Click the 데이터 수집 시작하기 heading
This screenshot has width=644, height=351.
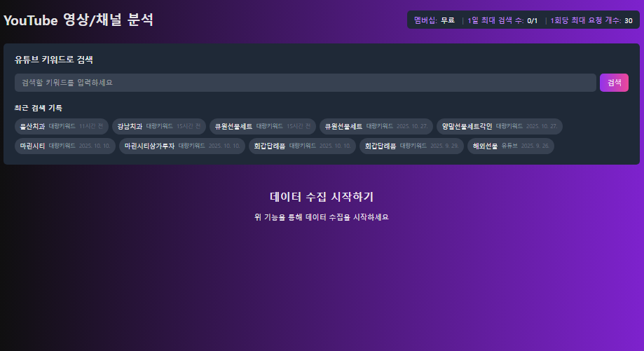[x=322, y=197]
